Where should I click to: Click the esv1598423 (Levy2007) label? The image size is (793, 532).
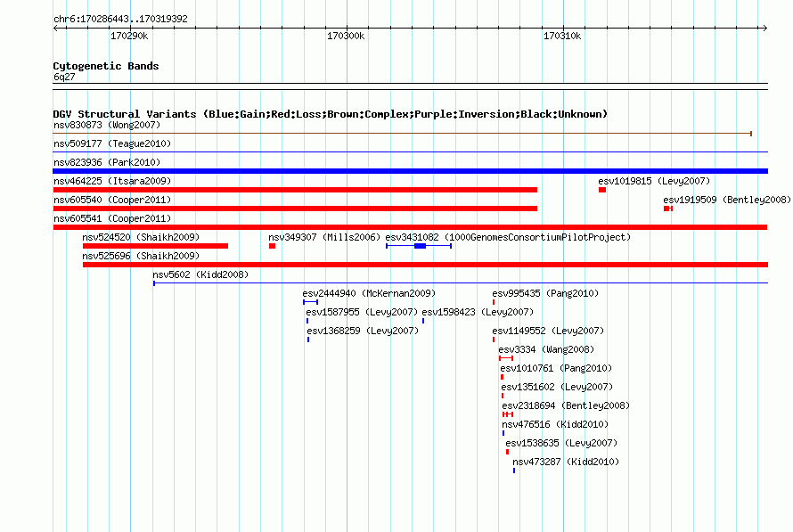point(478,312)
